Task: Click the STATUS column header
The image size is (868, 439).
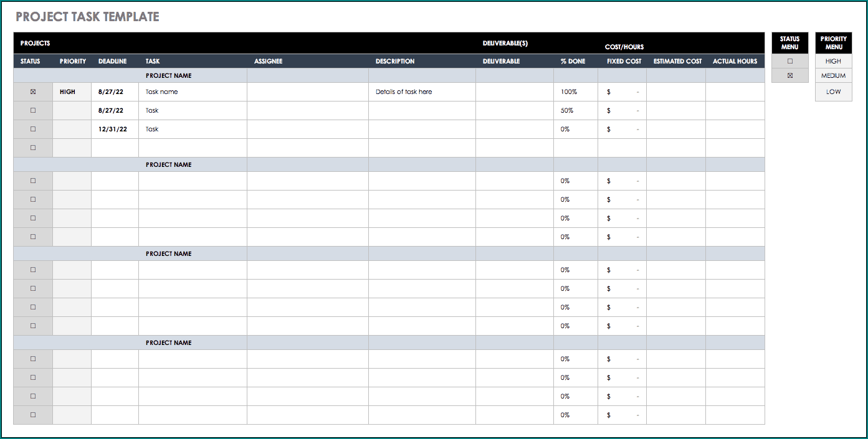Action: (x=31, y=61)
